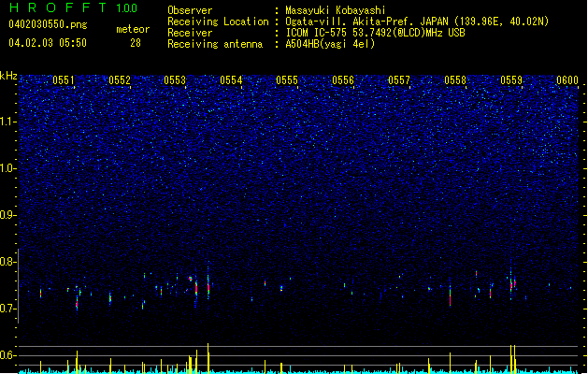The image size is (588, 374).
Task: Click the 0.7 kHz axis label
Action: pyautogui.click(x=7, y=309)
